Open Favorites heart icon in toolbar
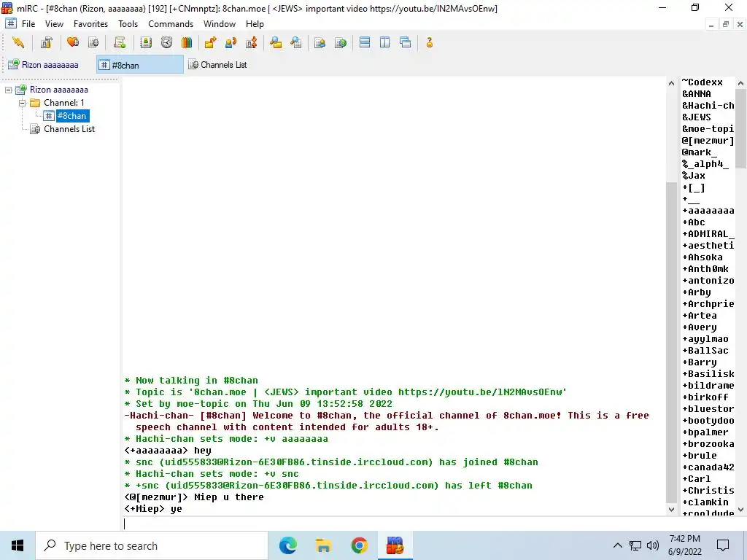Screen dimensions: 747x560 coord(73,43)
